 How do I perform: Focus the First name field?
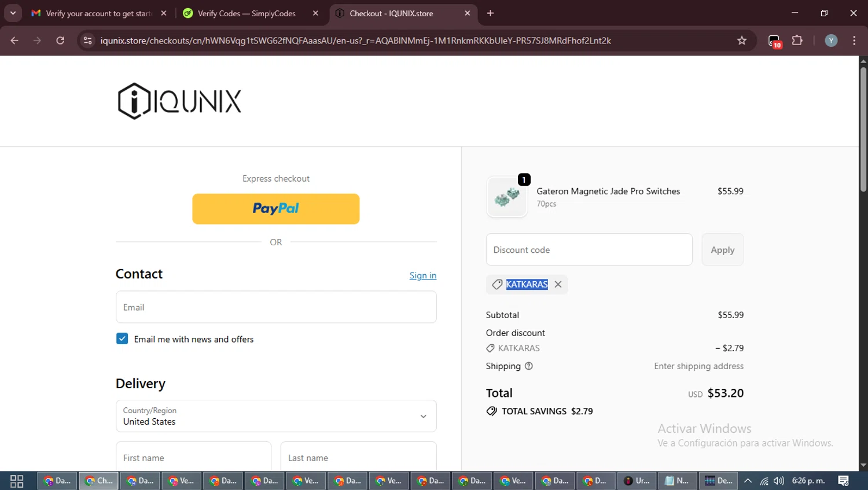(193, 457)
